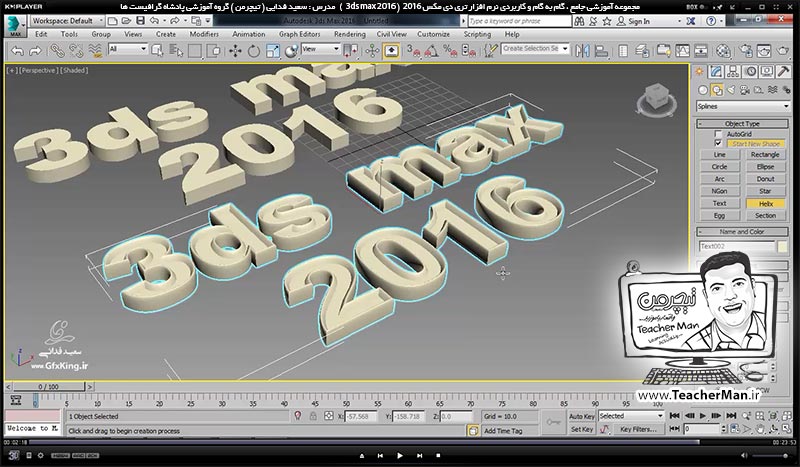This screenshot has height=467, width=800.
Task: Open the Scripting menu
Action: [477, 34]
